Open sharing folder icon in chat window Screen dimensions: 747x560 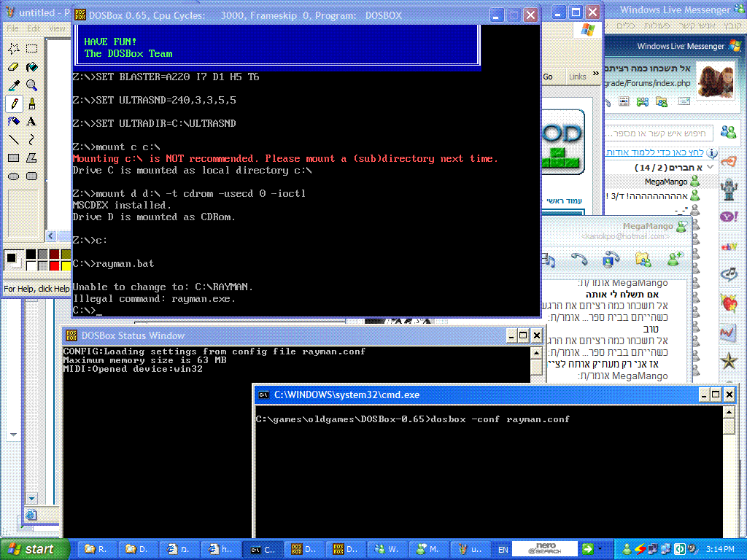point(643,259)
